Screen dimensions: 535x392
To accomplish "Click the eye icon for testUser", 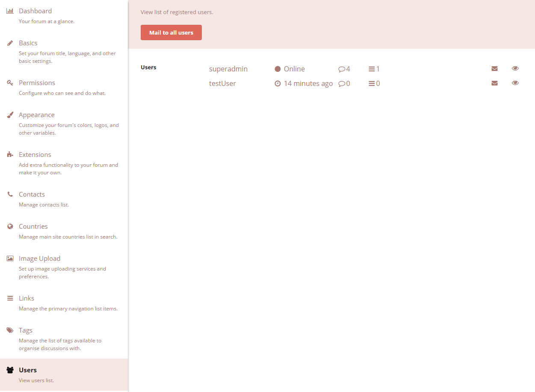I will [515, 83].
